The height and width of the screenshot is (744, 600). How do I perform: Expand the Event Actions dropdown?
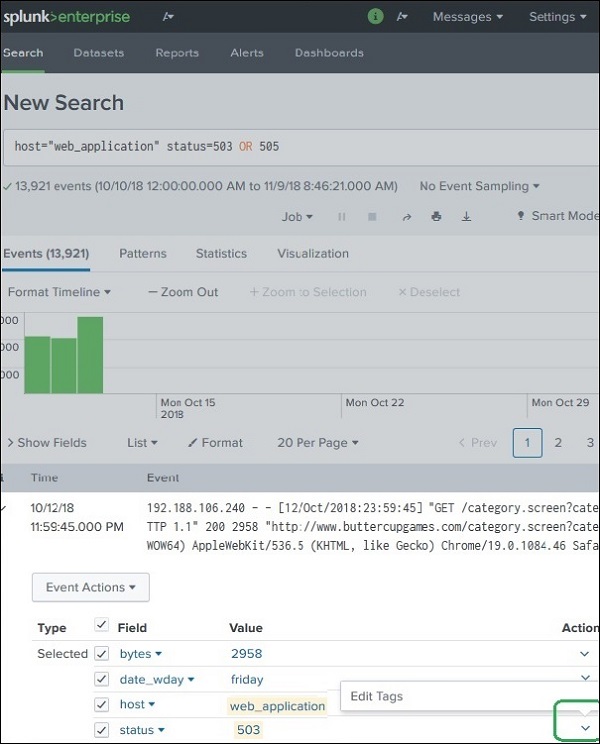pyautogui.click(x=91, y=587)
